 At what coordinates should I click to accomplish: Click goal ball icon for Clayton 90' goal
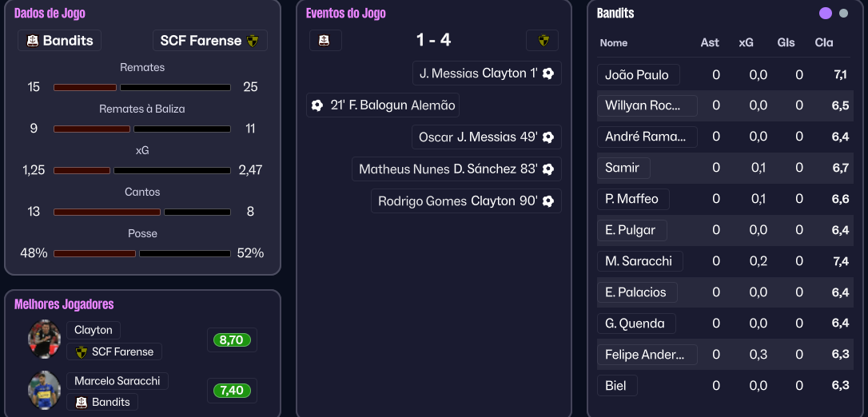pyautogui.click(x=548, y=201)
